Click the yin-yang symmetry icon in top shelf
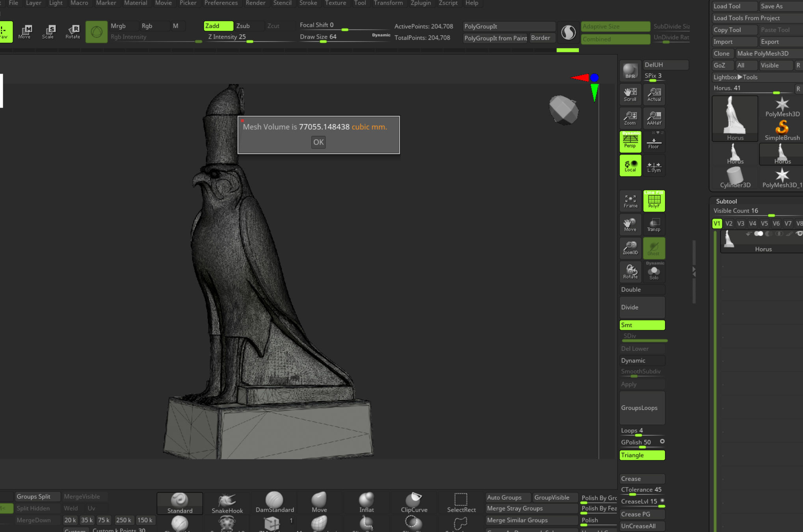 (568, 32)
